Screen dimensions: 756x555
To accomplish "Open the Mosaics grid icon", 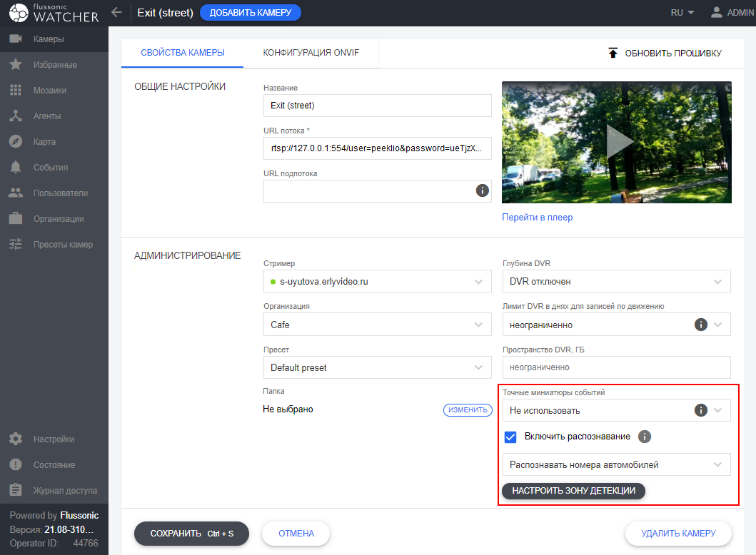I will [x=16, y=91].
